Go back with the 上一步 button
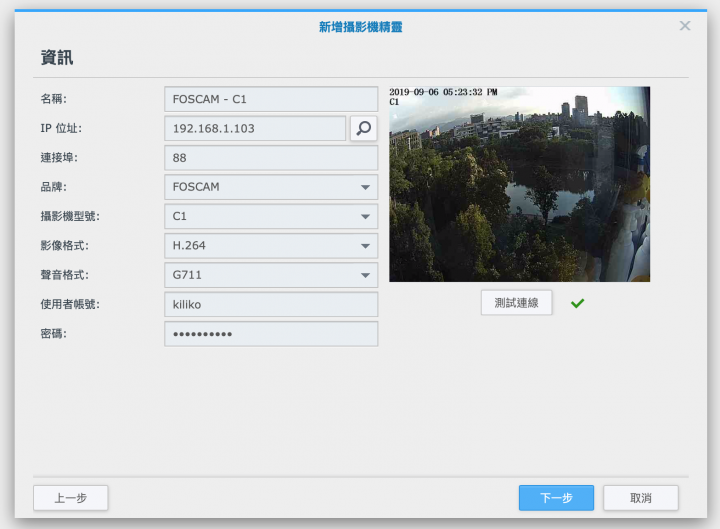Image resolution: width=720 pixels, height=529 pixels. [71, 498]
